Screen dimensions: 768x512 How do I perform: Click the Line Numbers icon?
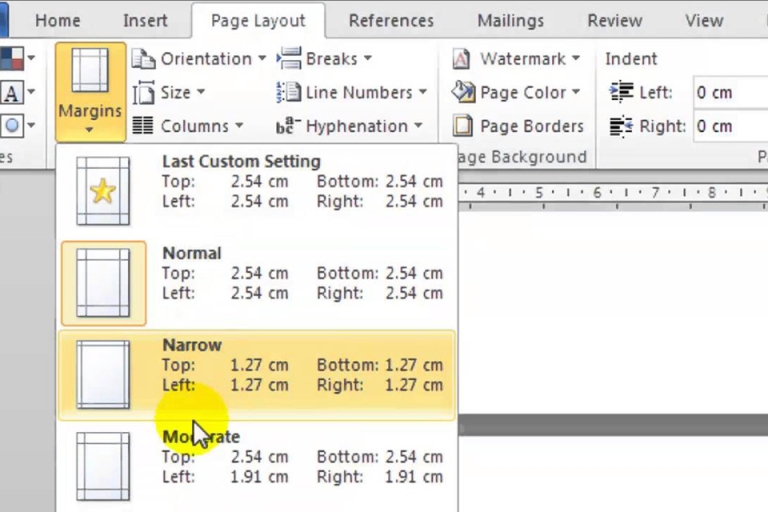click(x=289, y=92)
